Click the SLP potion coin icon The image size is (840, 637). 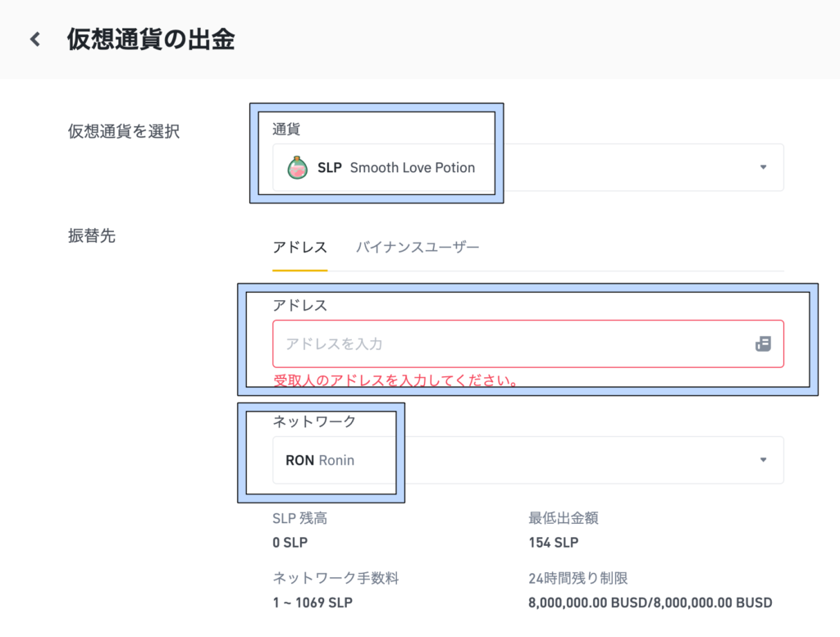click(297, 167)
